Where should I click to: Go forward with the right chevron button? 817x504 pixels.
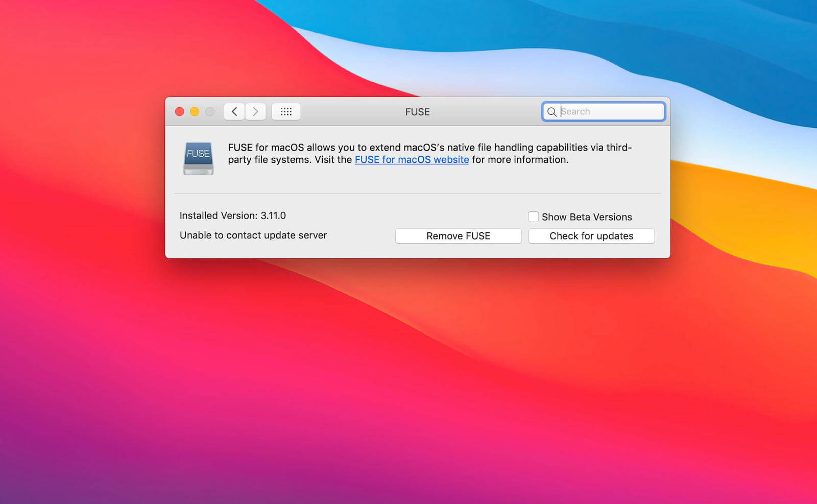point(255,111)
